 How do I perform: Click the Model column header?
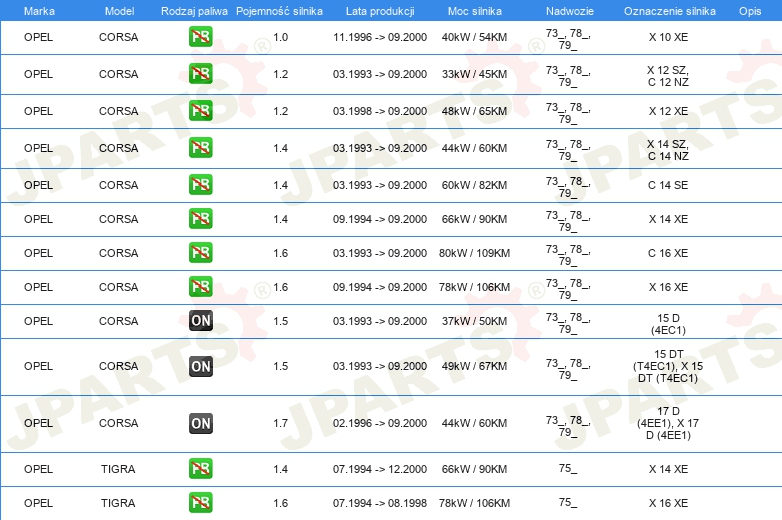[119, 11]
